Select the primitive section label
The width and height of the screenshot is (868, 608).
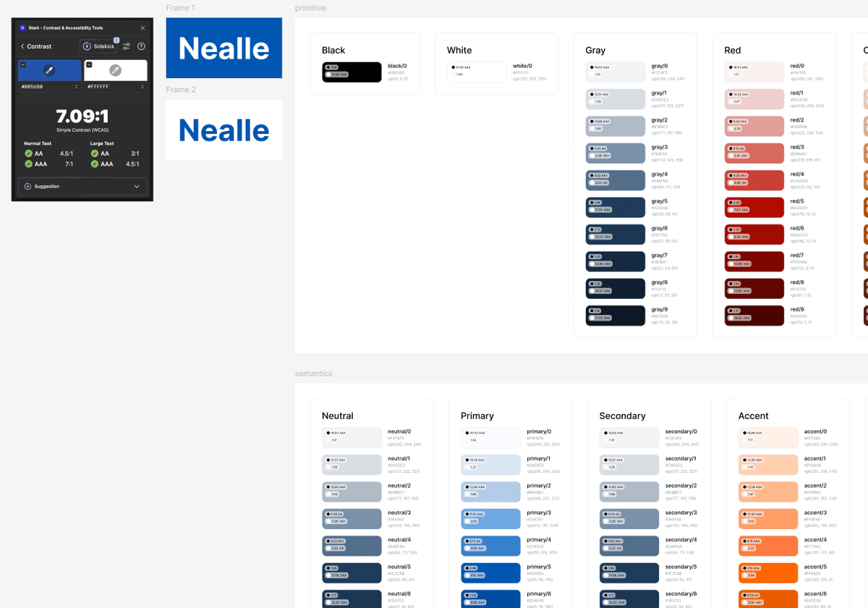310,8
